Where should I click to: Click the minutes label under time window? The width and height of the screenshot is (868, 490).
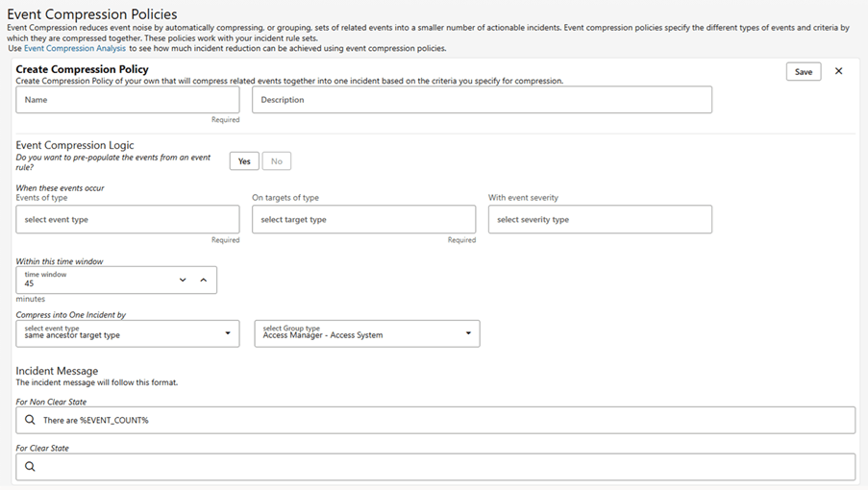pos(31,299)
